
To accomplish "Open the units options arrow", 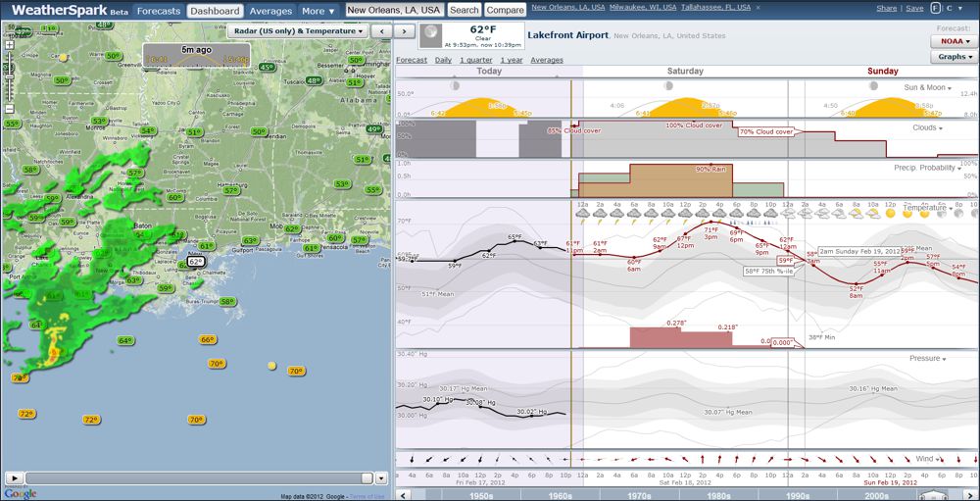I will pos(960,8).
